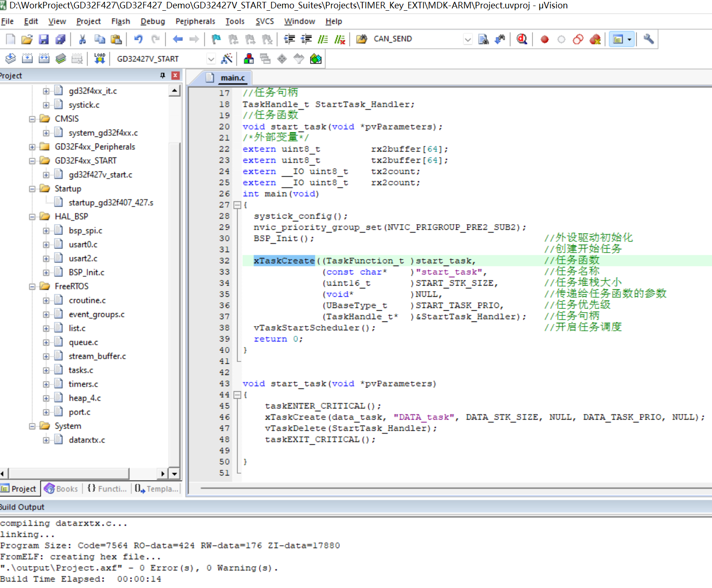Click the Download (LOAD) to flash icon
This screenshot has width=712, height=588.
(x=100, y=59)
